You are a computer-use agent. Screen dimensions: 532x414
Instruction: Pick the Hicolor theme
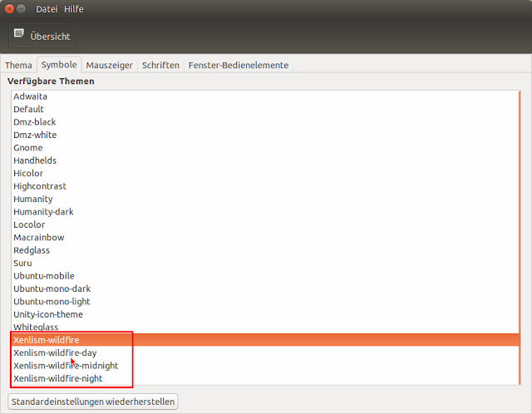point(265,174)
